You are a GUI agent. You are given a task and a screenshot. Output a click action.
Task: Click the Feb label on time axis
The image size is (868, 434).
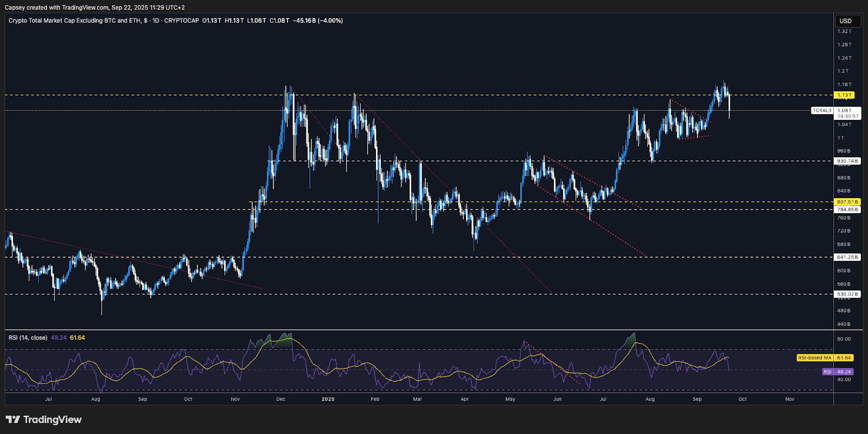click(x=375, y=399)
